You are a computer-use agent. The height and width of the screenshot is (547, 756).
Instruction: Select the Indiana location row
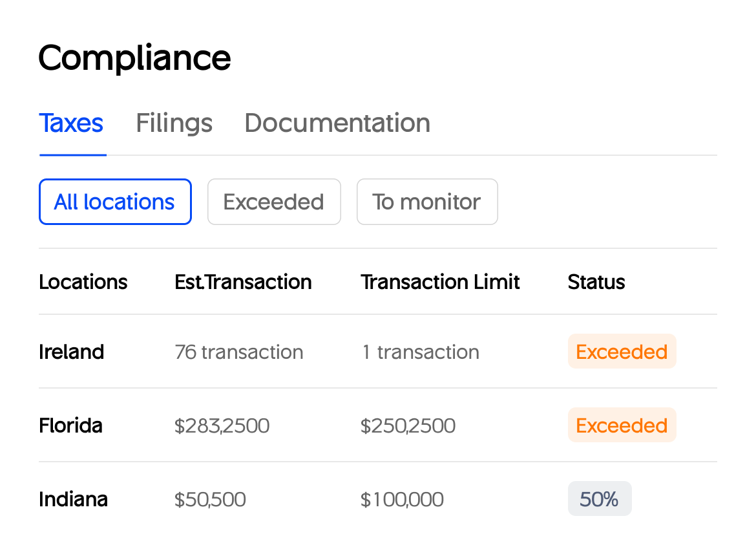pyautogui.click(x=378, y=499)
